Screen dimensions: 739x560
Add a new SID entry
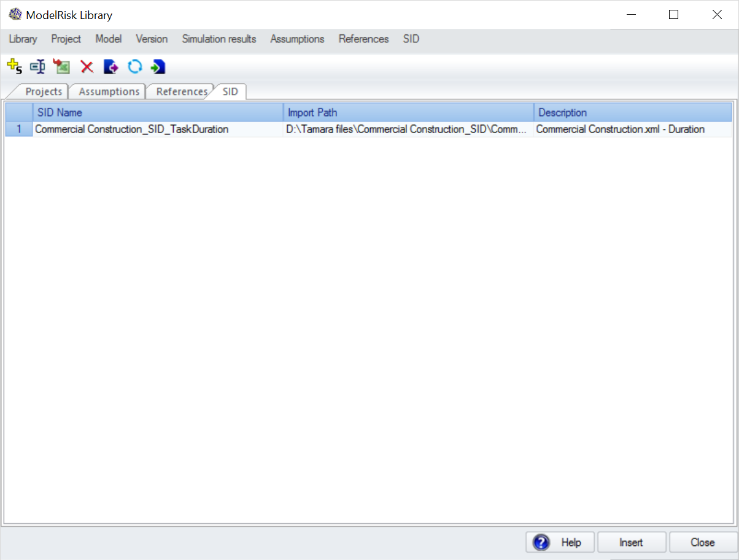(x=14, y=66)
